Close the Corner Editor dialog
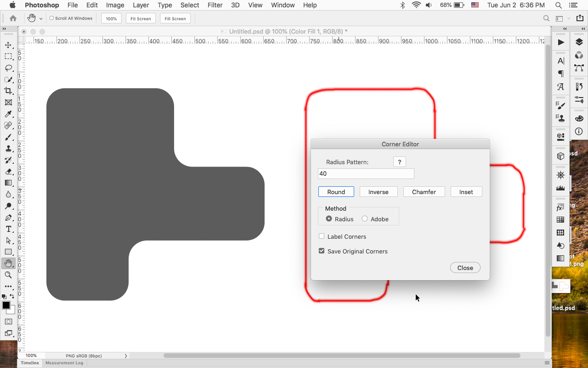 (465, 267)
